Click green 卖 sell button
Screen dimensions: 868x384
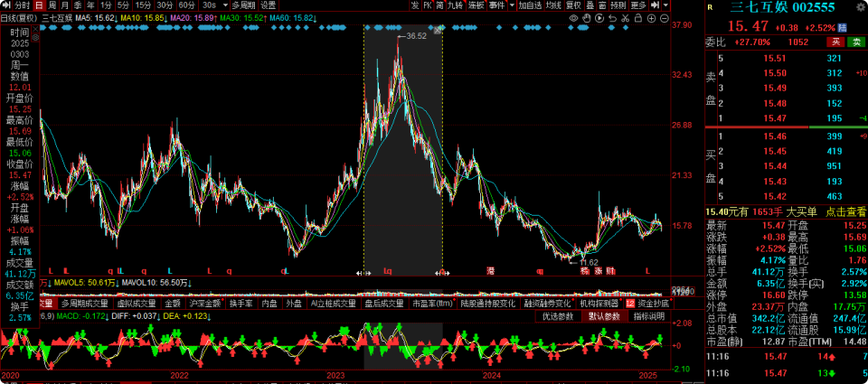[856, 42]
